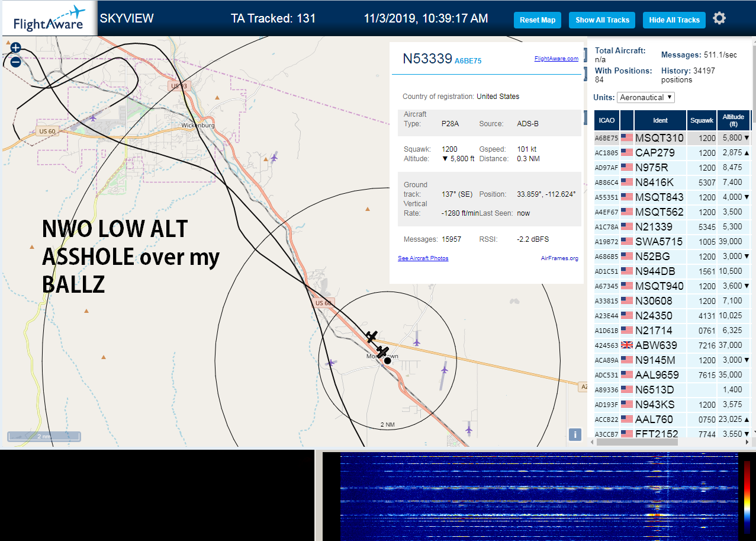Click the left arrow of table horizontal scrollbar
Screen dimensions: 756x541
click(592, 442)
